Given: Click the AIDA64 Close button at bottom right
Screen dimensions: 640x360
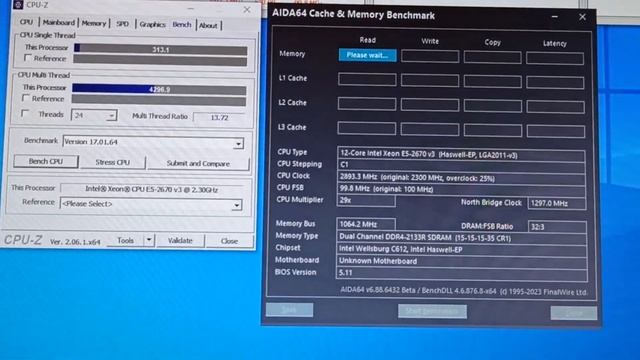Looking at the screenshot, I should tap(573, 313).
